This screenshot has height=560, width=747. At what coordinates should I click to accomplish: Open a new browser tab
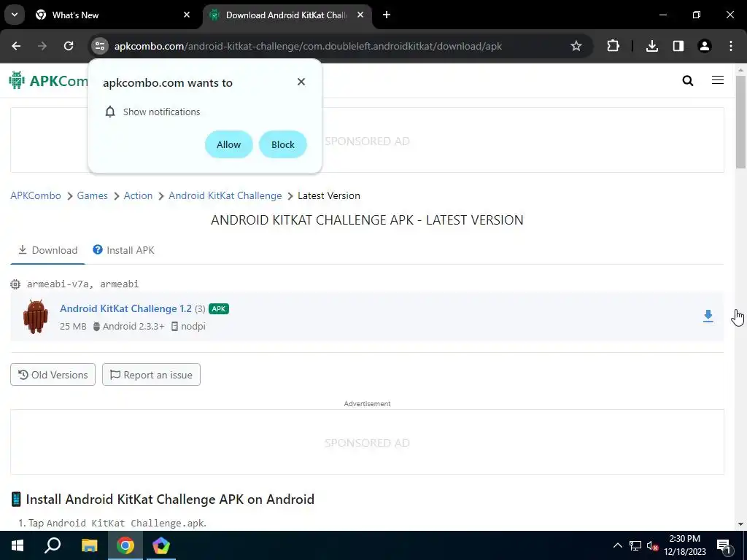387,15
